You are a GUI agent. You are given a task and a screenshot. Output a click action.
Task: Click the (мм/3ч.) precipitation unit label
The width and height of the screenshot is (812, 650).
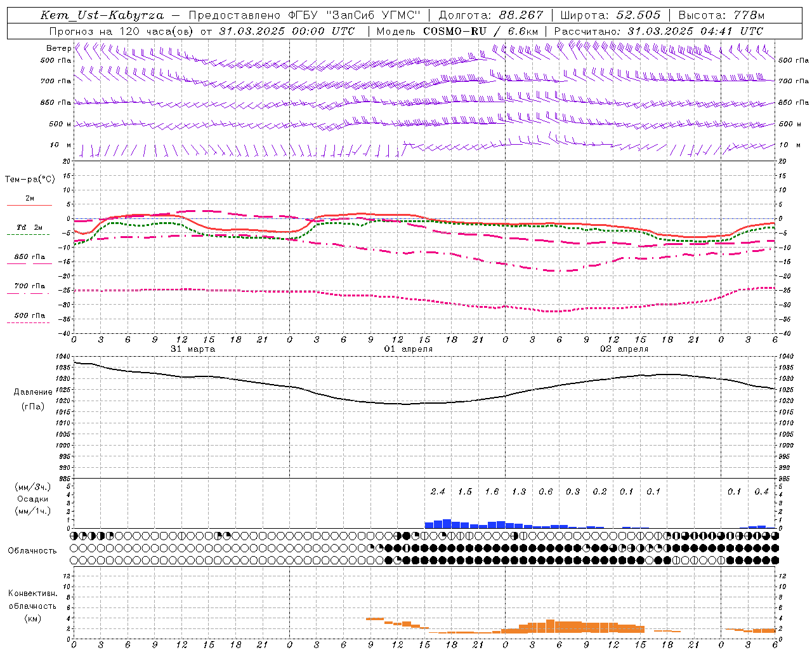coord(33,487)
